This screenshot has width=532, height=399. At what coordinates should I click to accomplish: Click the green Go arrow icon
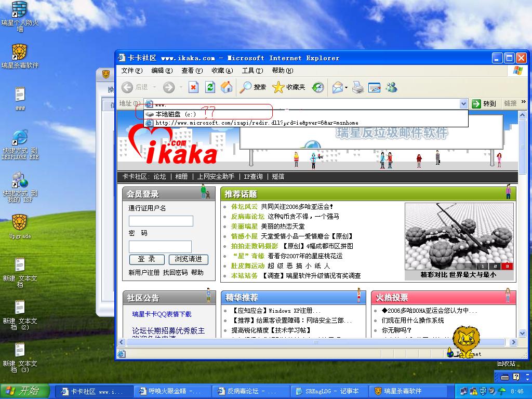(x=476, y=103)
